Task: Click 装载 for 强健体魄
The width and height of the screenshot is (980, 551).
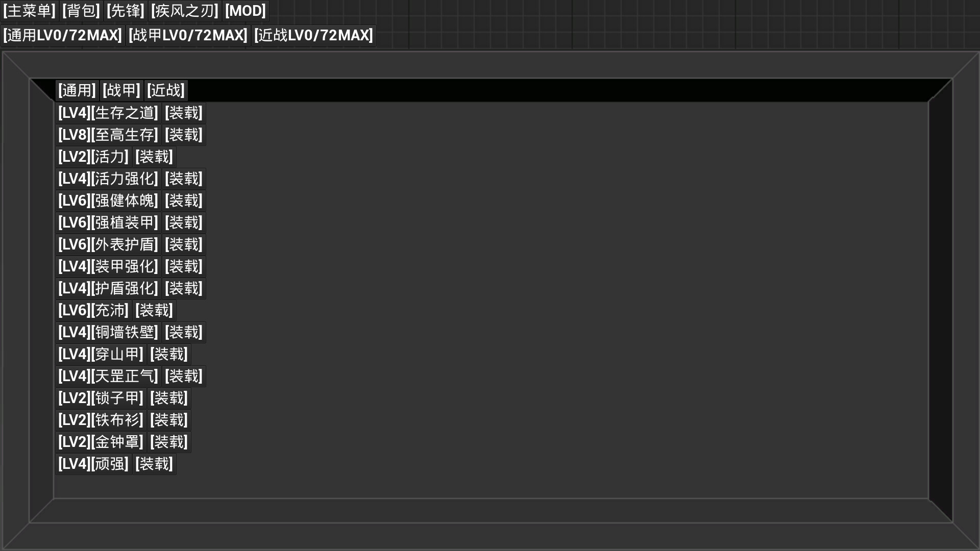Action: tap(184, 201)
